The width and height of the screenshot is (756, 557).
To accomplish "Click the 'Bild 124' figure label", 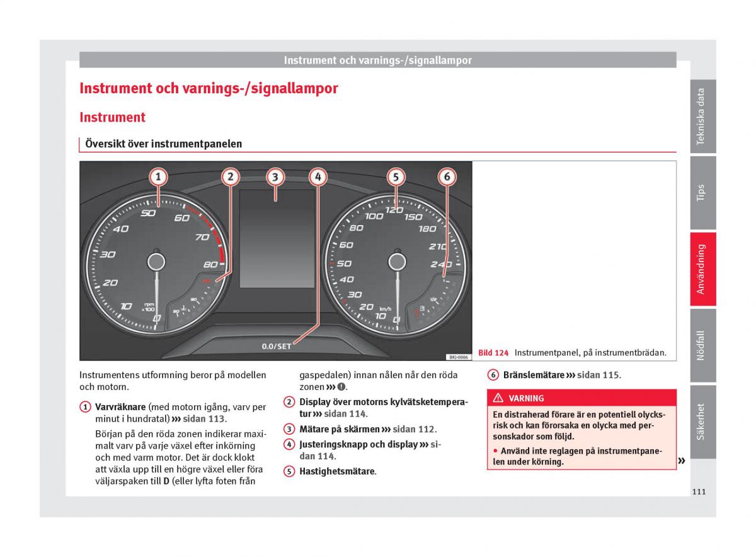I will [493, 353].
